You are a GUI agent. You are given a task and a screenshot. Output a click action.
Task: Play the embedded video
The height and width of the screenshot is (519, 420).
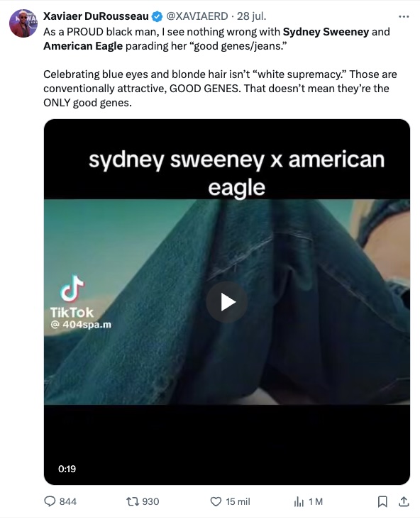click(x=227, y=302)
